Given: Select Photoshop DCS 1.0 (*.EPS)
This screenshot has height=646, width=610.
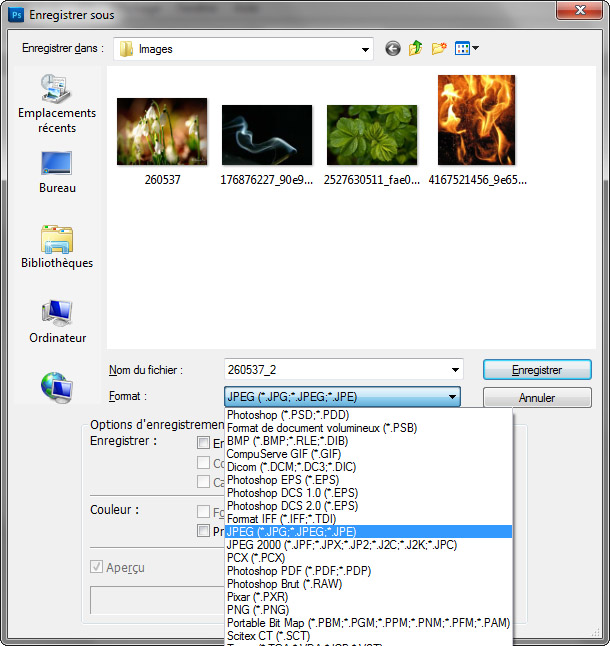Looking at the screenshot, I should 369,493.
